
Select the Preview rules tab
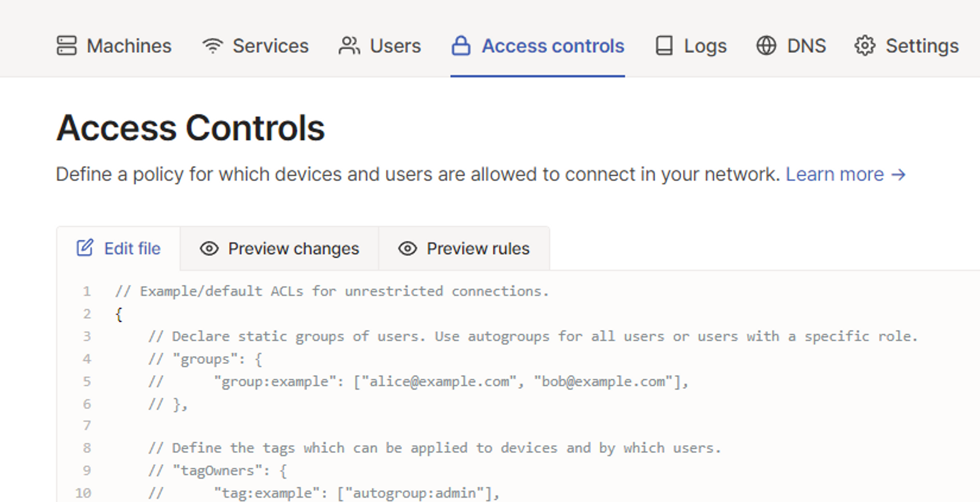pos(464,248)
